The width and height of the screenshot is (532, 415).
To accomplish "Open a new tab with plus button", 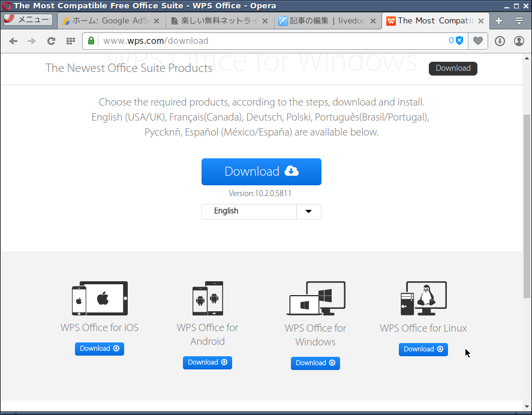I will (x=498, y=21).
